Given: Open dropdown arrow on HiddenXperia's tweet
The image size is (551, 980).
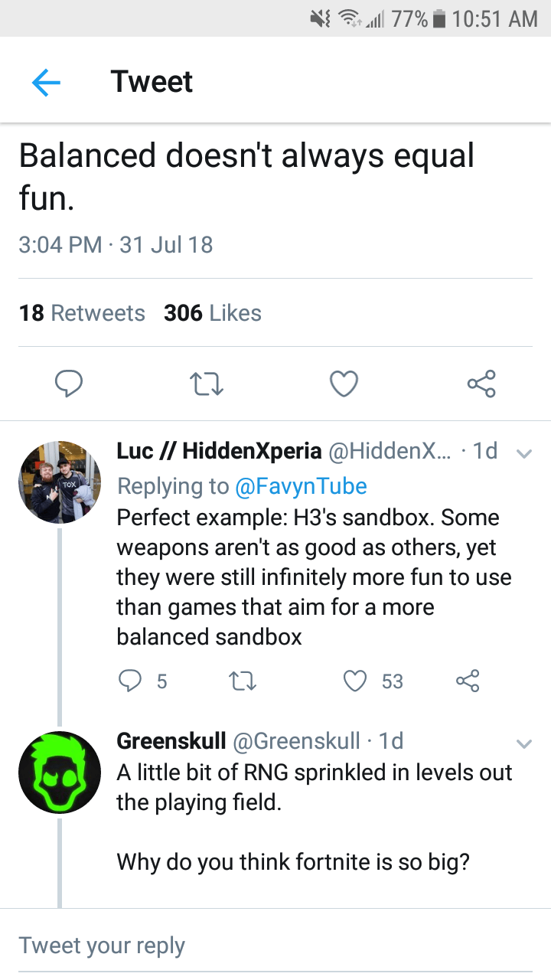Looking at the screenshot, I should coord(524,453).
